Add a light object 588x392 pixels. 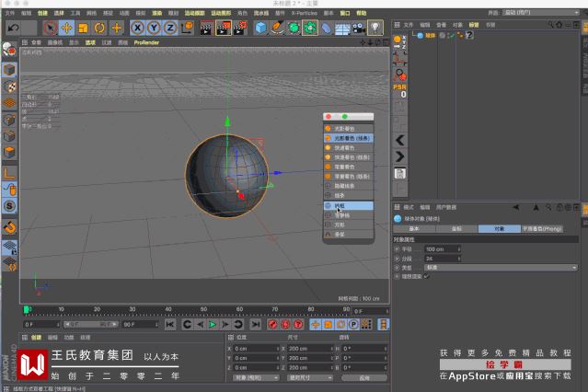tap(375, 28)
